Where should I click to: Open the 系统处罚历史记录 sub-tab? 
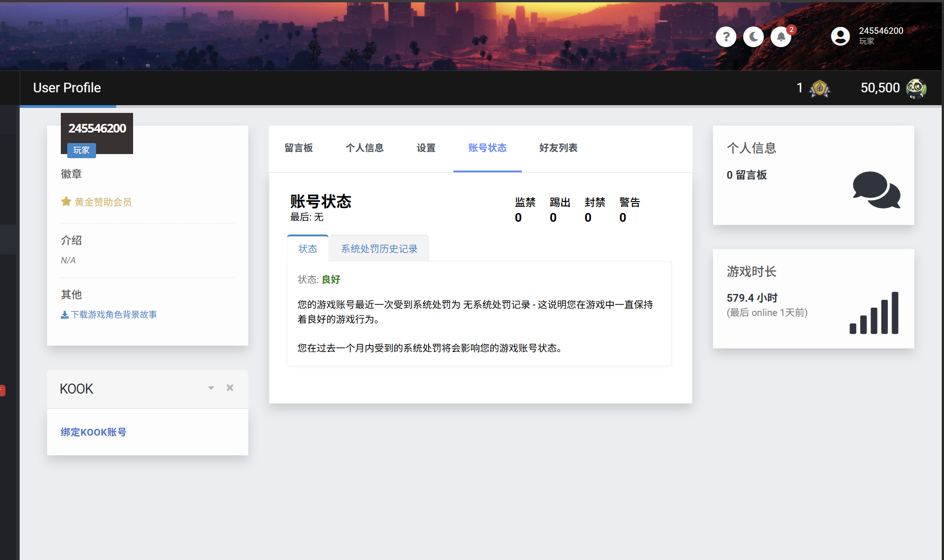click(379, 249)
